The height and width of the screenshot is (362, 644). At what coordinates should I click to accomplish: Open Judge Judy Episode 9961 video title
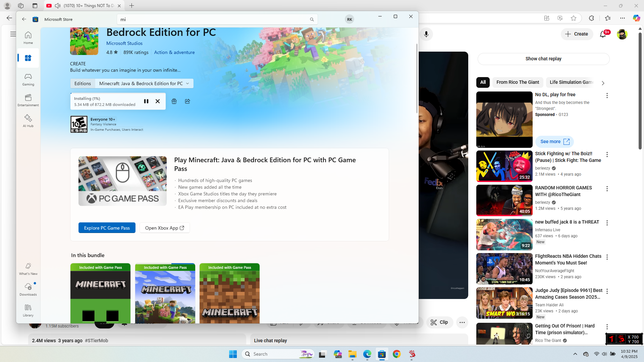[x=569, y=294]
